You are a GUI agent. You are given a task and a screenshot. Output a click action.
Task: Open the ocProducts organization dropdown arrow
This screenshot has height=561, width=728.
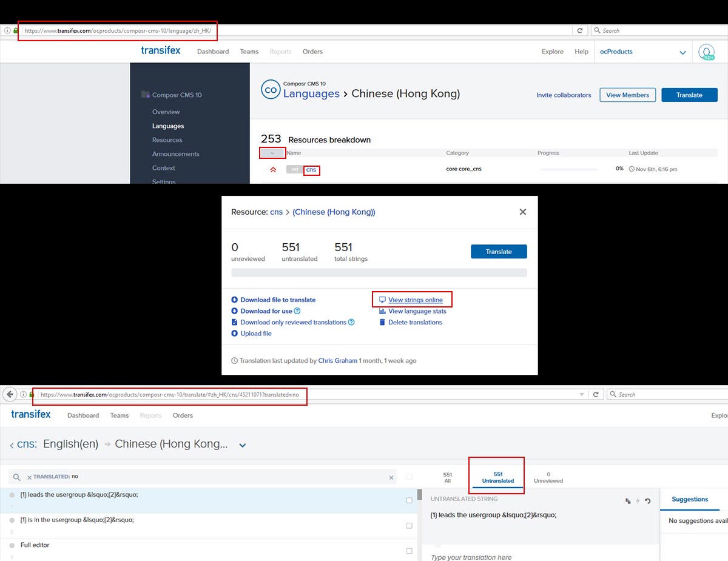(682, 53)
